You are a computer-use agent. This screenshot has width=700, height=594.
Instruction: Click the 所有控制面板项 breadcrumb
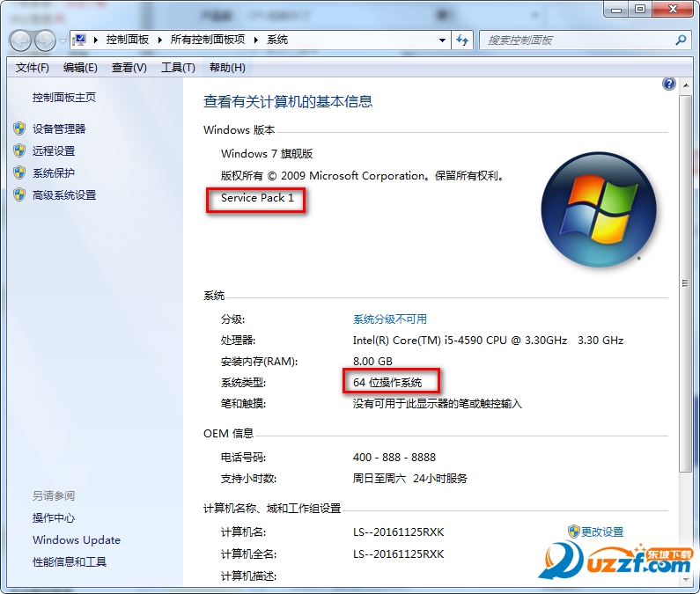tap(208, 40)
